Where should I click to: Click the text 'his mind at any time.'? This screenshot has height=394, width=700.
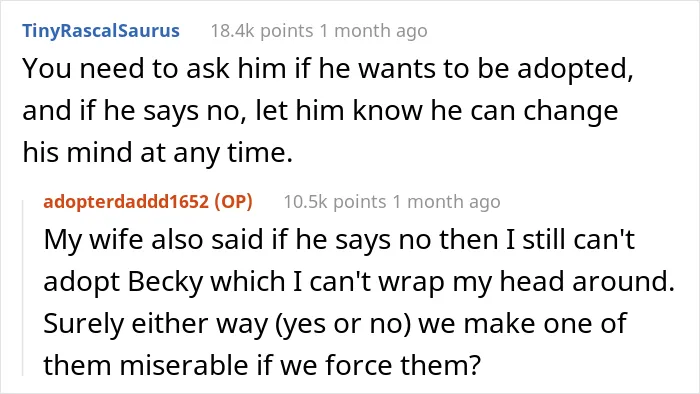(158, 153)
